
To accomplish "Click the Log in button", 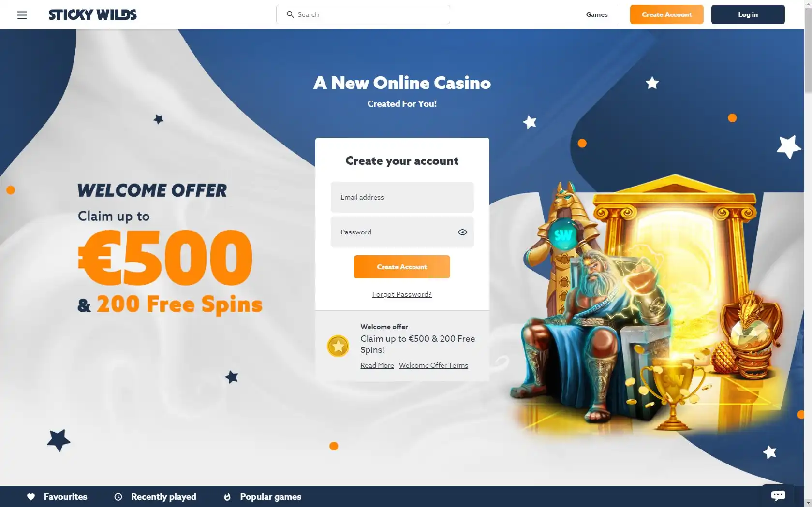I will 748,14.
